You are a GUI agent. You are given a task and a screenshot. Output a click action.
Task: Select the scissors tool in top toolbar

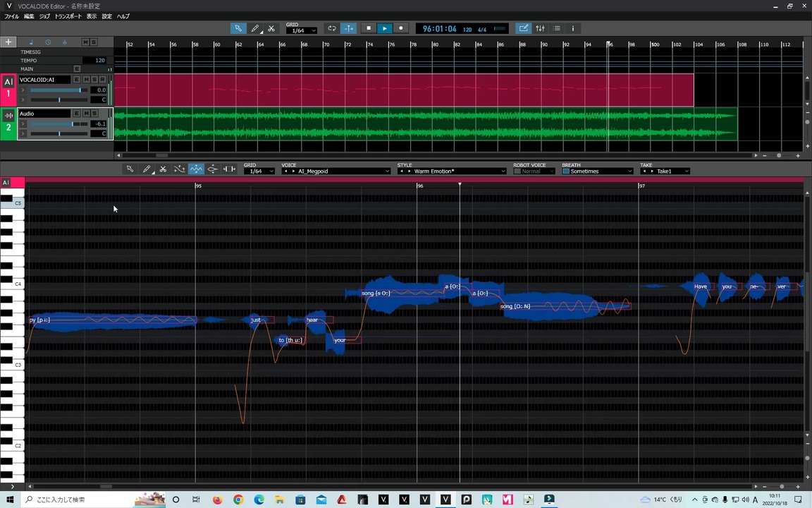coord(271,28)
